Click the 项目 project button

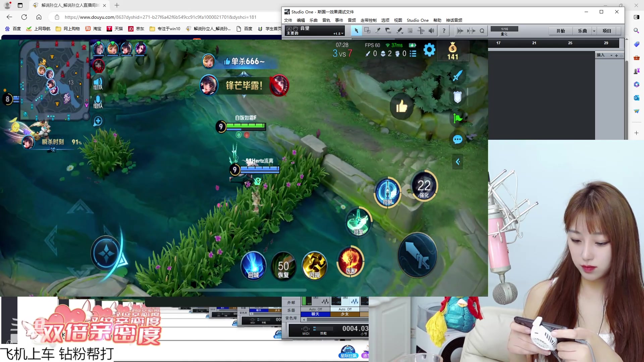coord(607,31)
